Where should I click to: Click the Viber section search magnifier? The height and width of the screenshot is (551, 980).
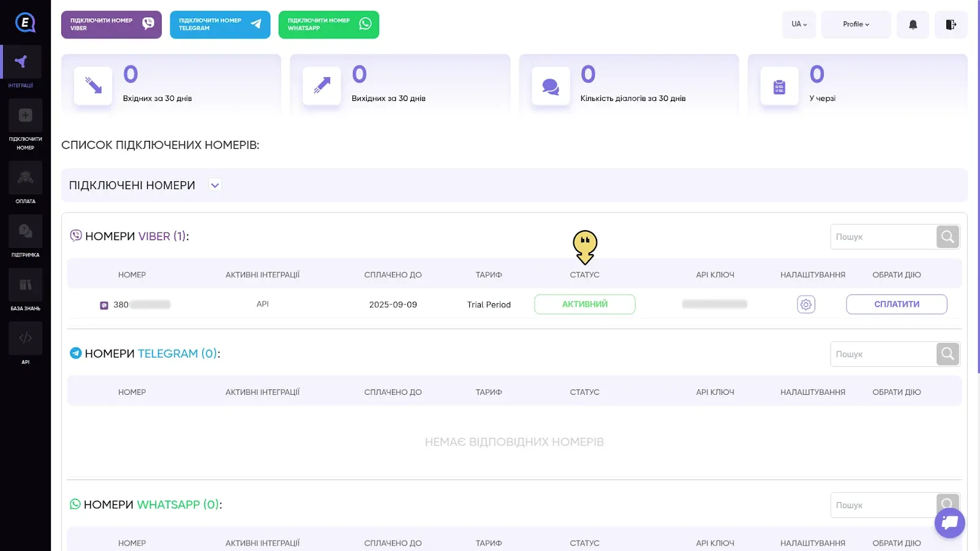click(x=948, y=237)
